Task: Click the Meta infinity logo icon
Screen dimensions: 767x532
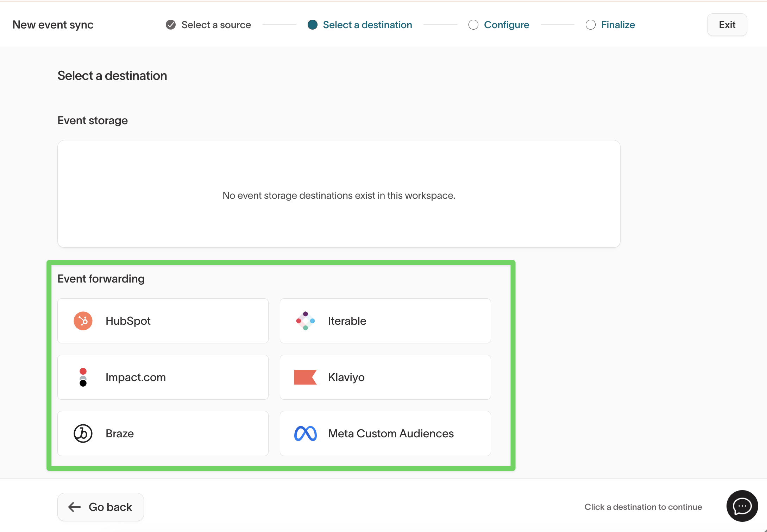Action: pos(305,433)
